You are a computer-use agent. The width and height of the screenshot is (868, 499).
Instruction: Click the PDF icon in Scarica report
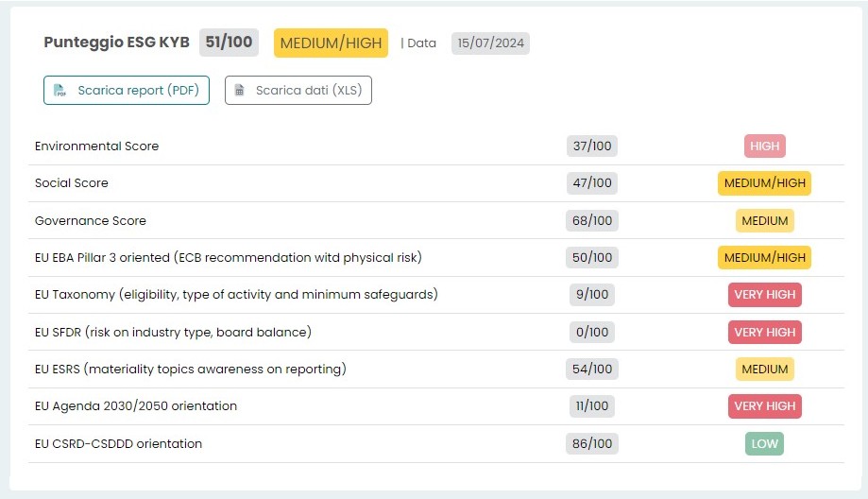(x=60, y=91)
